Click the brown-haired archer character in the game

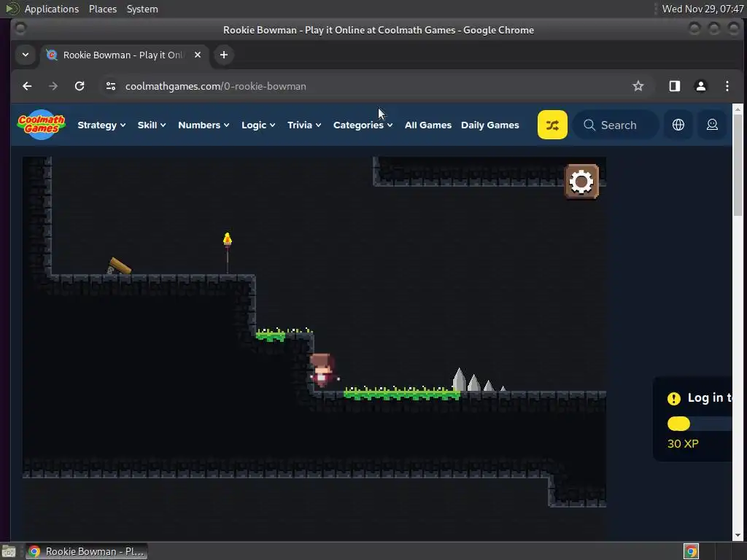[x=322, y=370]
